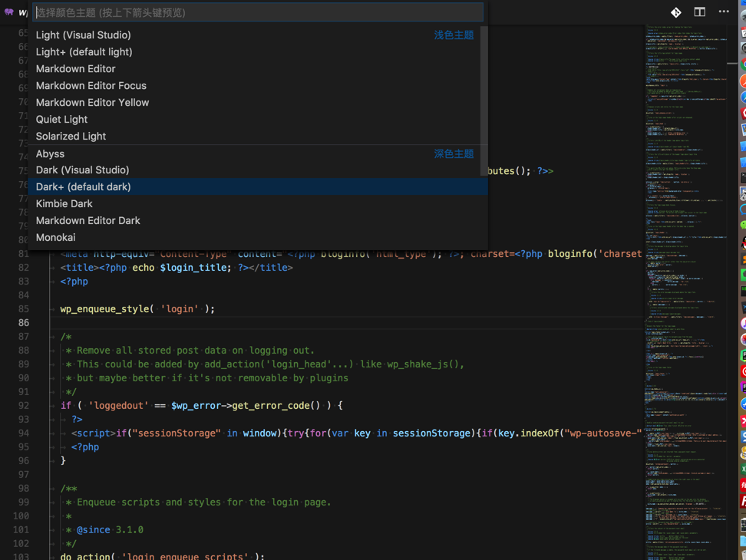Click the bloginfo('charset code on line 81
This screenshot has width=746, height=560.
click(595, 254)
